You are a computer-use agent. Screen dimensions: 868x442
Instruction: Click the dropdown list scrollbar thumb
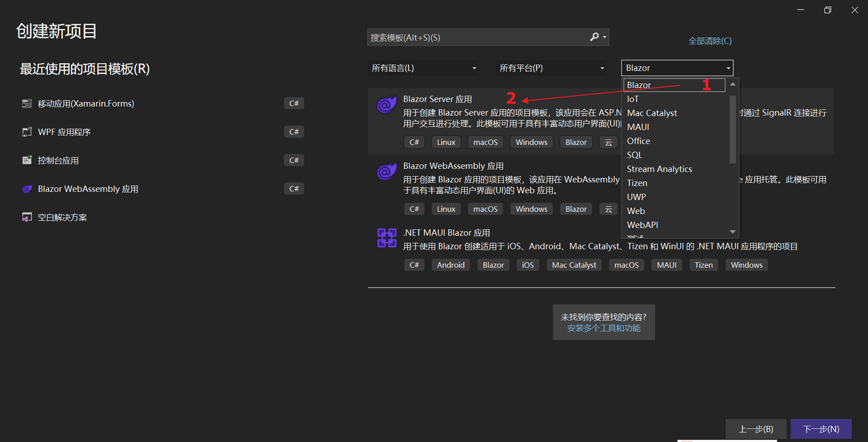tap(733, 129)
